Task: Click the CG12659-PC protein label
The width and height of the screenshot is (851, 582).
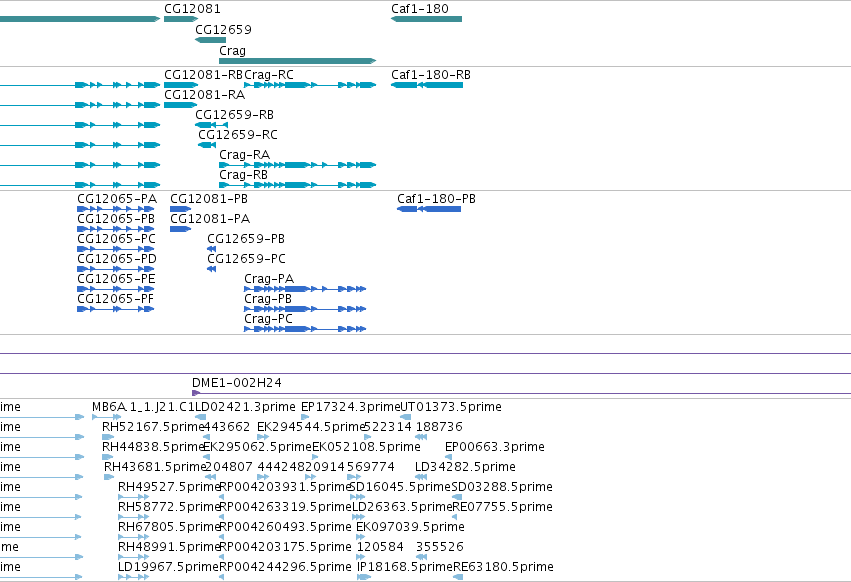Action: click(246, 259)
